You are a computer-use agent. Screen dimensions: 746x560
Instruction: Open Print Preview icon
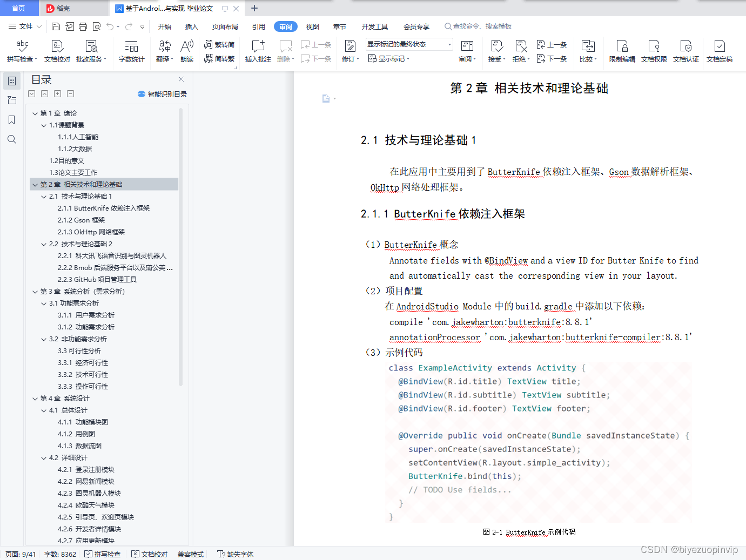(x=97, y=26)
